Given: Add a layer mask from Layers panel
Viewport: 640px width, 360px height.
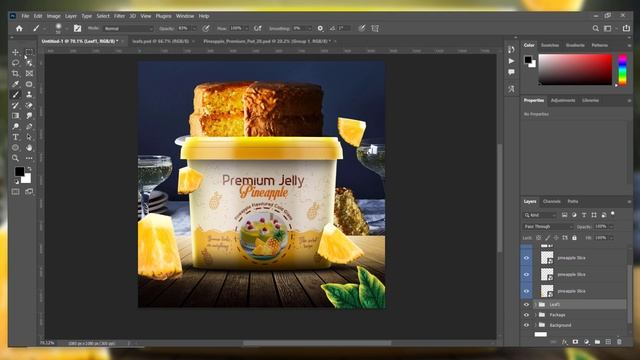Looking at the screenshot, I should pyautogui.click(x=576, y=342).
